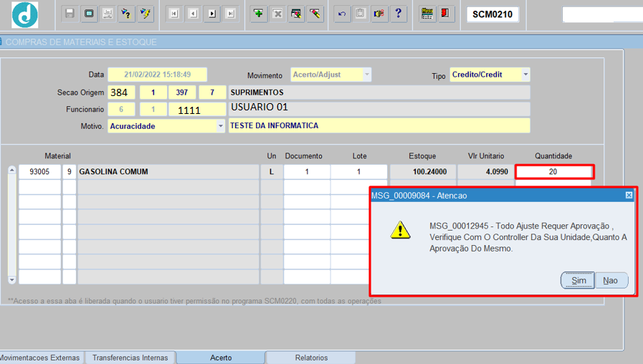Open the Relatorios tab
This screenshot has height=364, width=643.
(311, 358)
